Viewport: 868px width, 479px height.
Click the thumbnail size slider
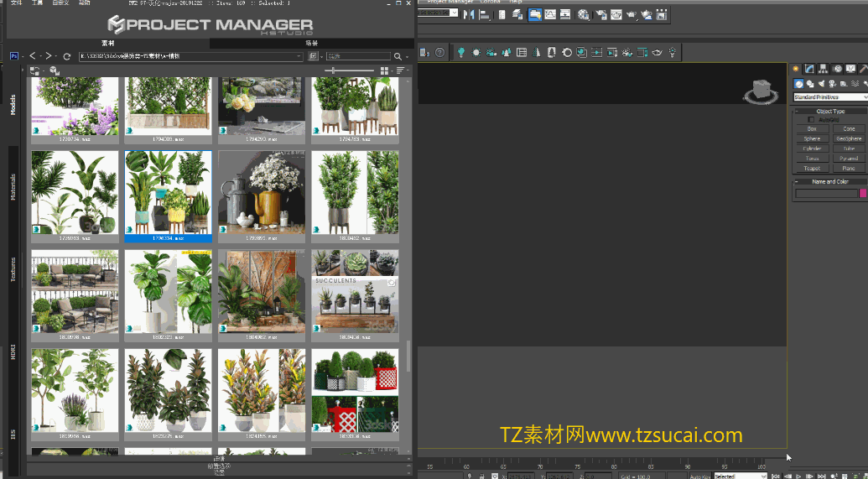click(350, 70)
